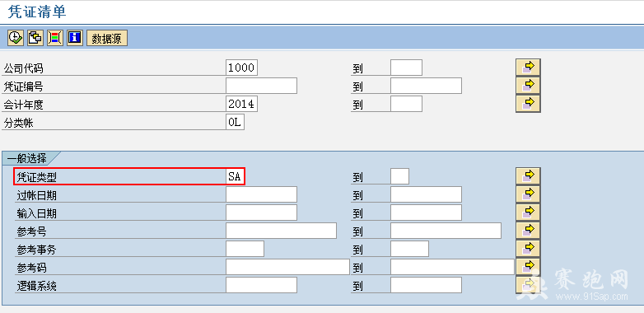
Task: Click the 参考码 label
Action: tap(31, 268)
